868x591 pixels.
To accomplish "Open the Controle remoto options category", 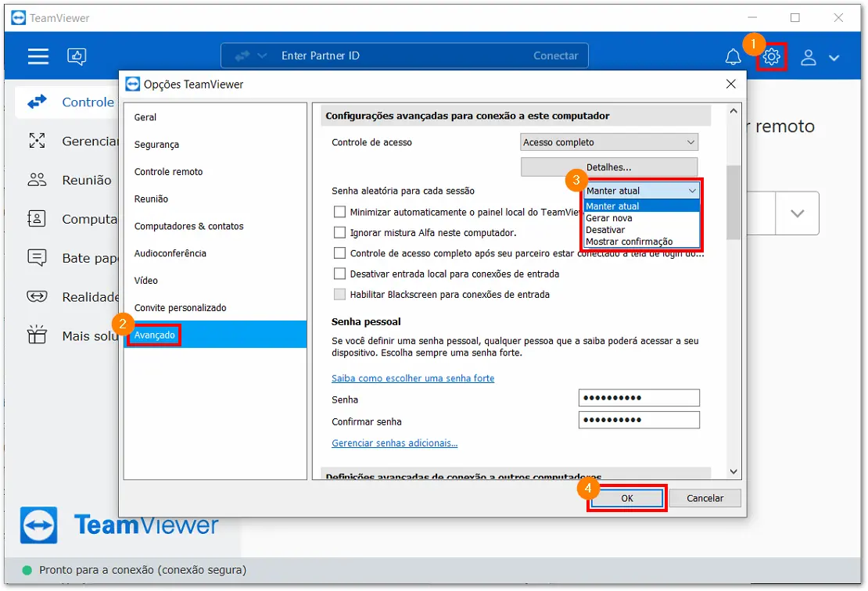I will 215,171.
